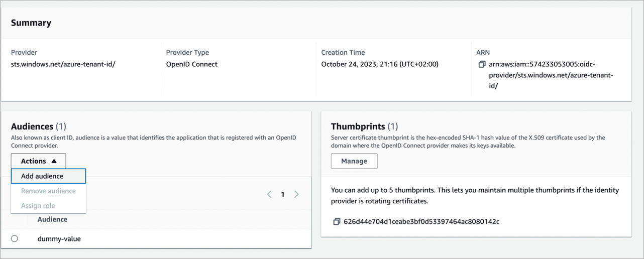Go to previous audiences page chevron
Screen dimensions: 644x259
point(269,194)
